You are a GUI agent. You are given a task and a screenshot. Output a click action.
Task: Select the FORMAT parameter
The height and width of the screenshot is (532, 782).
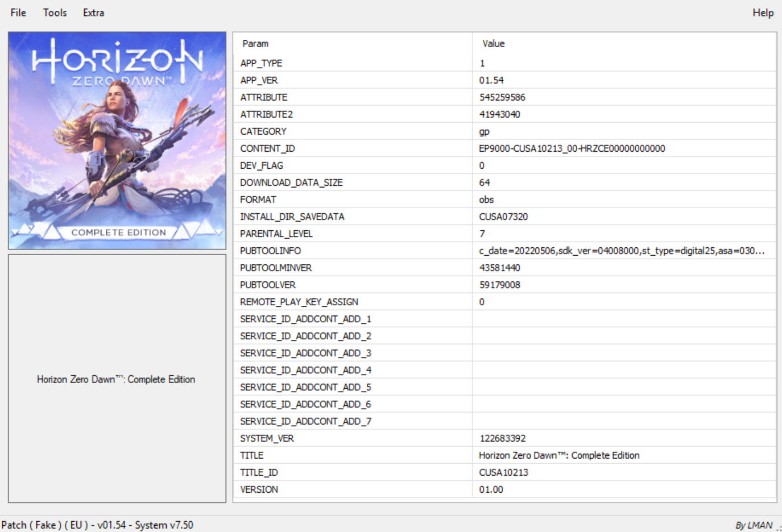pyautogui.click(x=258, y=199)
